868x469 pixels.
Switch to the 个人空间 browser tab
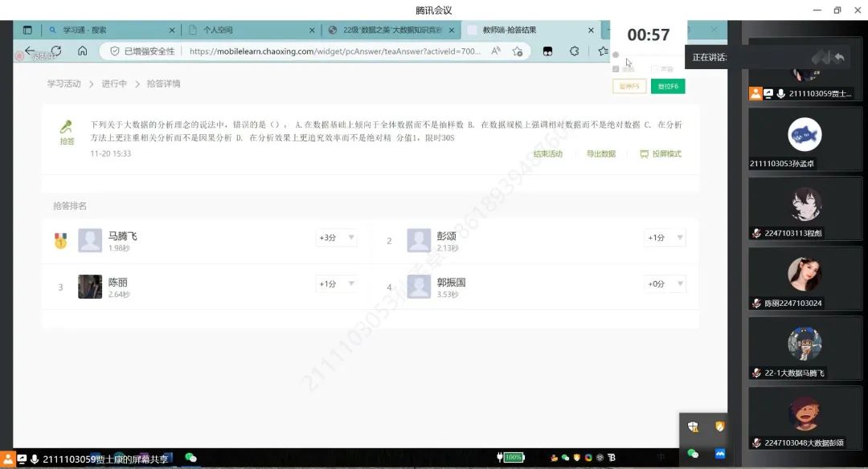tap(249, 30)
